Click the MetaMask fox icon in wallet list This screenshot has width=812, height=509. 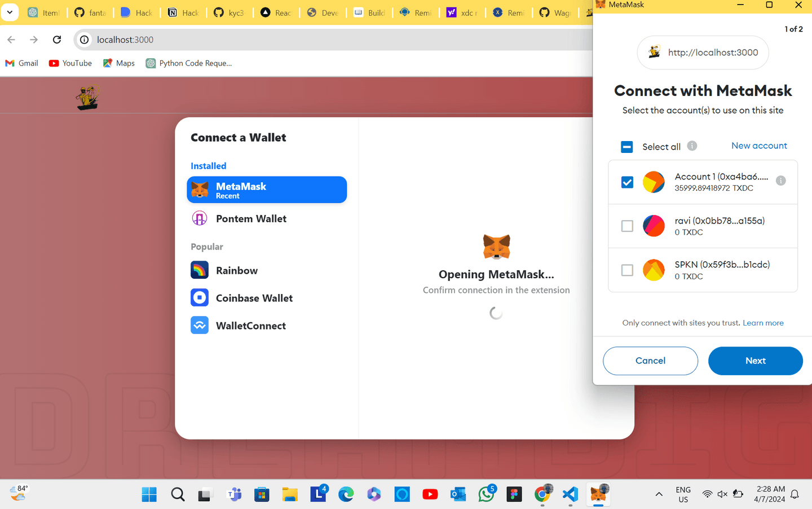click(x=200, y=190)
